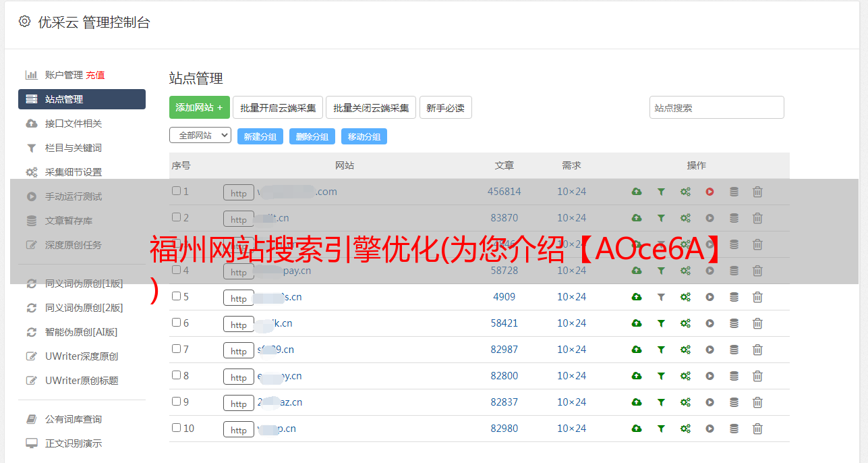Image resolution: width=868 pixels, height=463 pixels.
Task: Open the gears settings icon in row 1
Action: point(685,192)
